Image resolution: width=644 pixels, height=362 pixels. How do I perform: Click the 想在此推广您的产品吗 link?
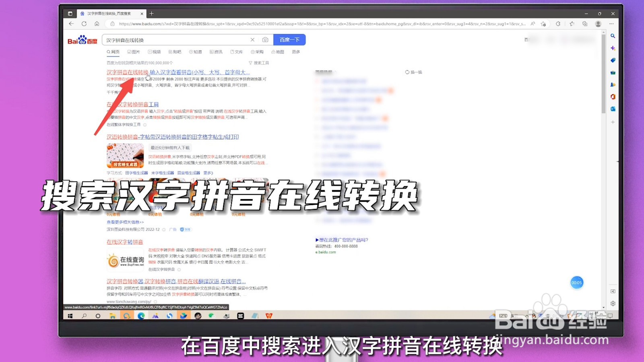click(342, 240)
